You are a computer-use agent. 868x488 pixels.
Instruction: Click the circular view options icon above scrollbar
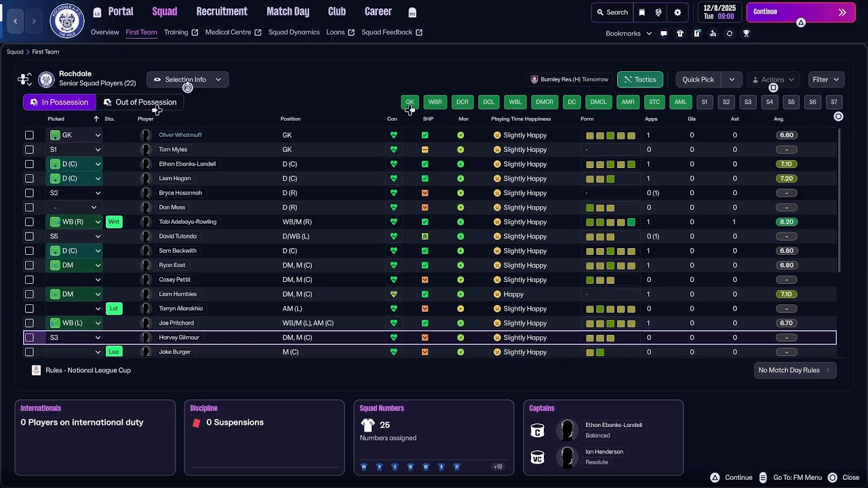coord(838,117)
